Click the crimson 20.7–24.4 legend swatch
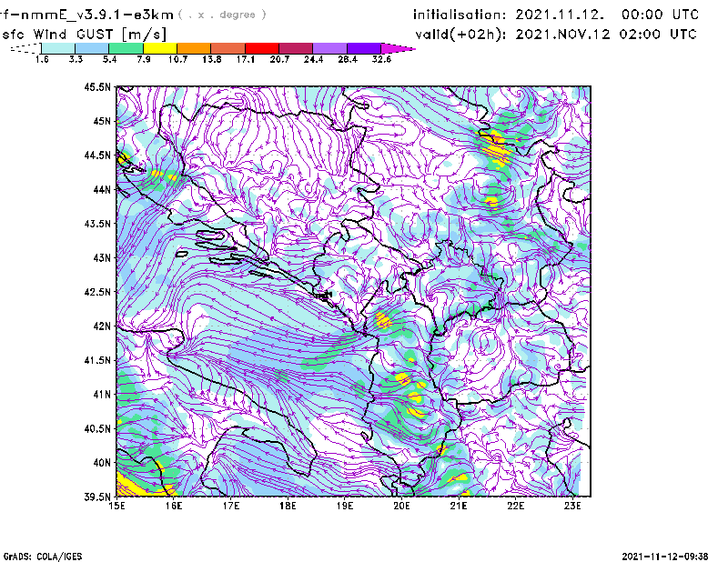The height and width of the screenshot is (562, 728). pos(297,48)
